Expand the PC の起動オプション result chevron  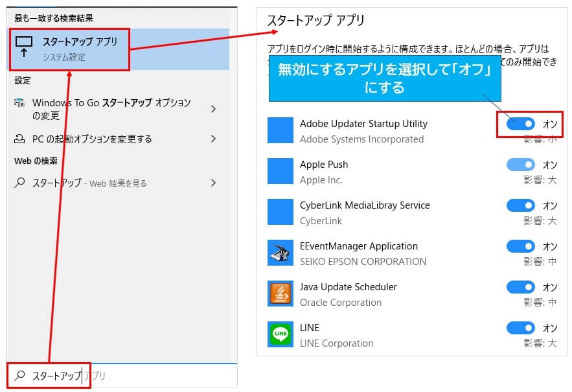[x=213, y=139]
